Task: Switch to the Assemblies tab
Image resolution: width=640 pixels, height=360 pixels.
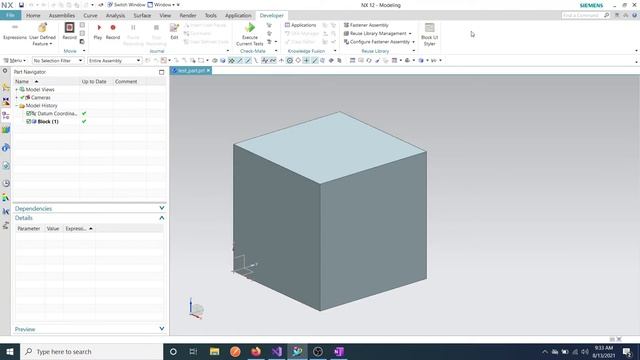Action: pyautogui.click(x=62, y=16)
